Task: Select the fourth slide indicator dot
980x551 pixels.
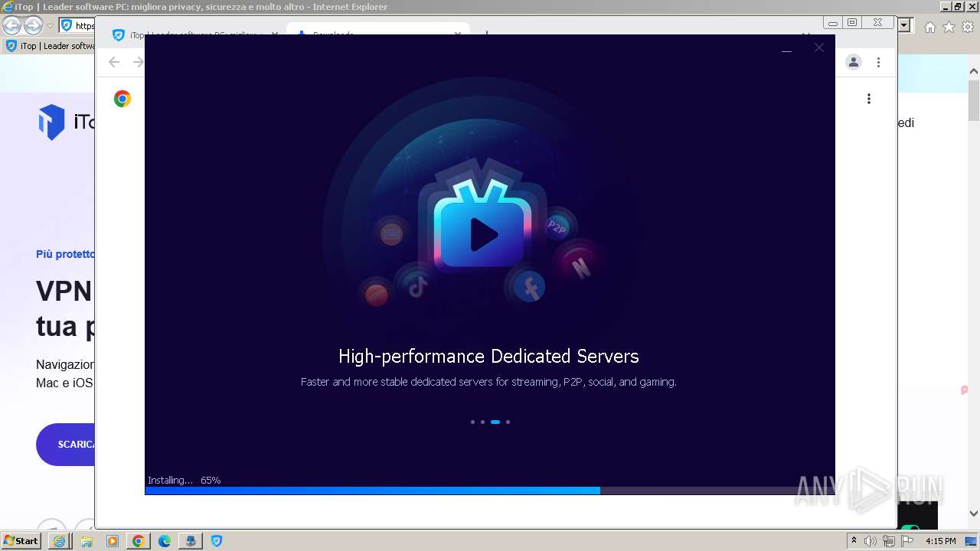Action: 508,422
